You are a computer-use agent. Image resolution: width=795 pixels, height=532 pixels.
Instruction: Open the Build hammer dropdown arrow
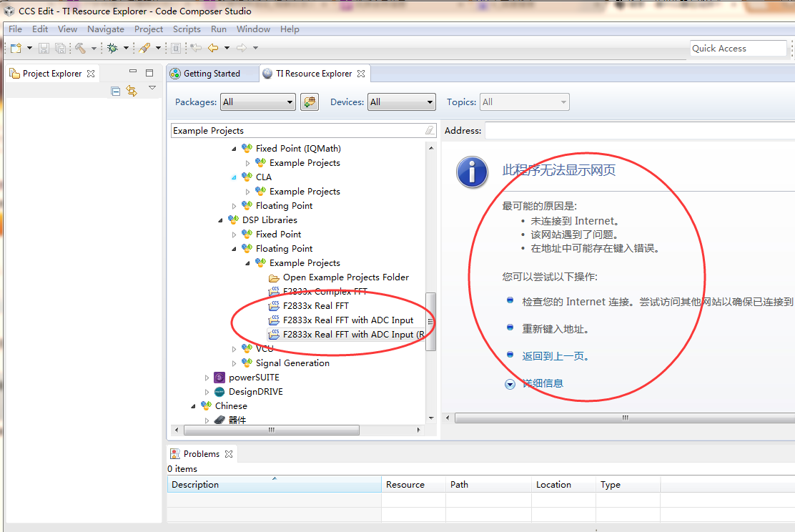tap(93, 48)
